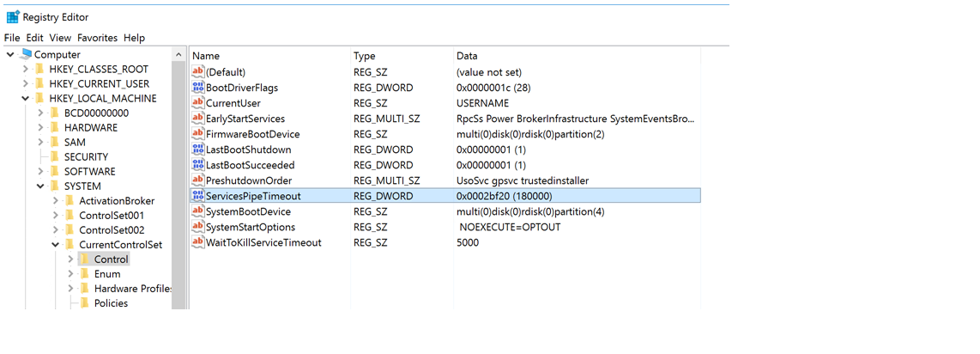980x354 pixels.
Task: Expand the ControlSet001 key
Action: coord(56,215)
